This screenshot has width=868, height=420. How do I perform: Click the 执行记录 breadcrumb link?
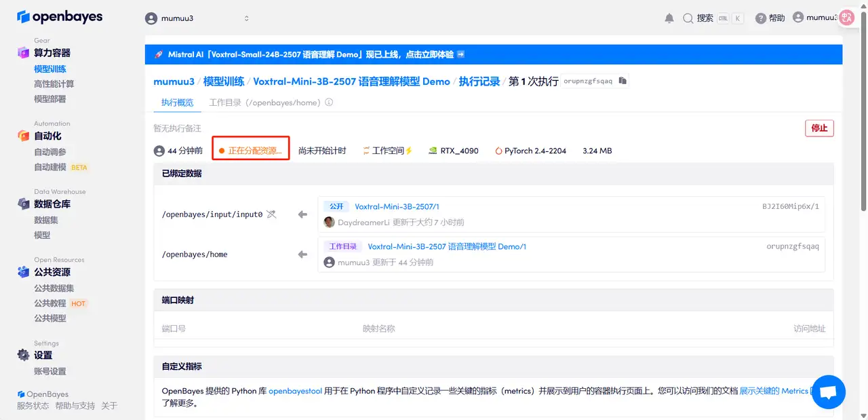pos(479,81)
